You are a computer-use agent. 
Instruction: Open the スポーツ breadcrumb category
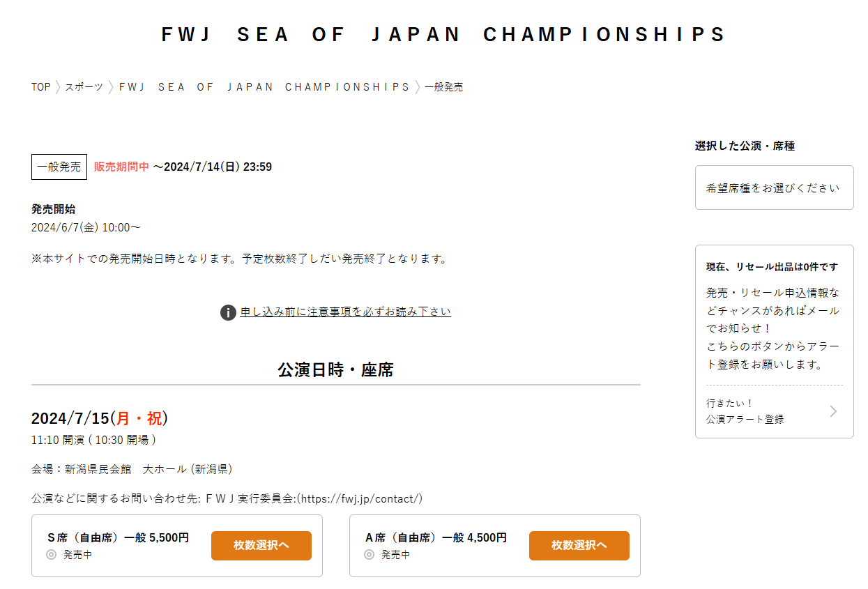[x=84, y=87]
